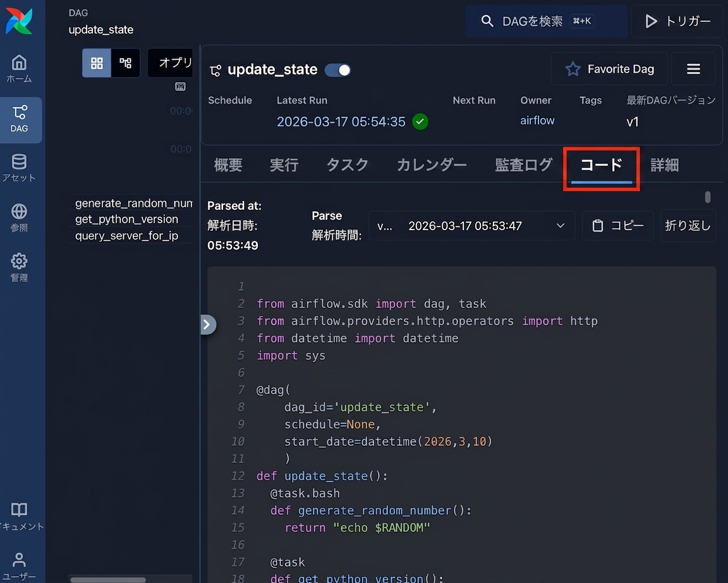Click the Favorite Dag star button

coord(609,69)
